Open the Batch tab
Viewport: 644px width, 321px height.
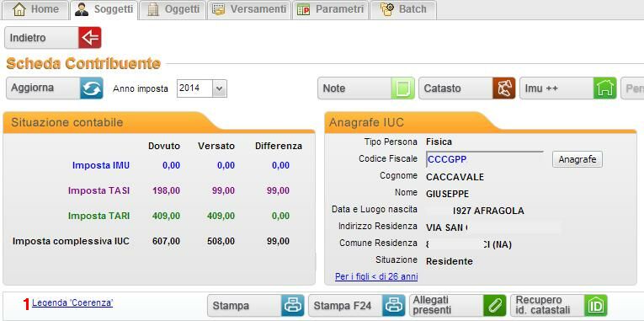(403, 10)
